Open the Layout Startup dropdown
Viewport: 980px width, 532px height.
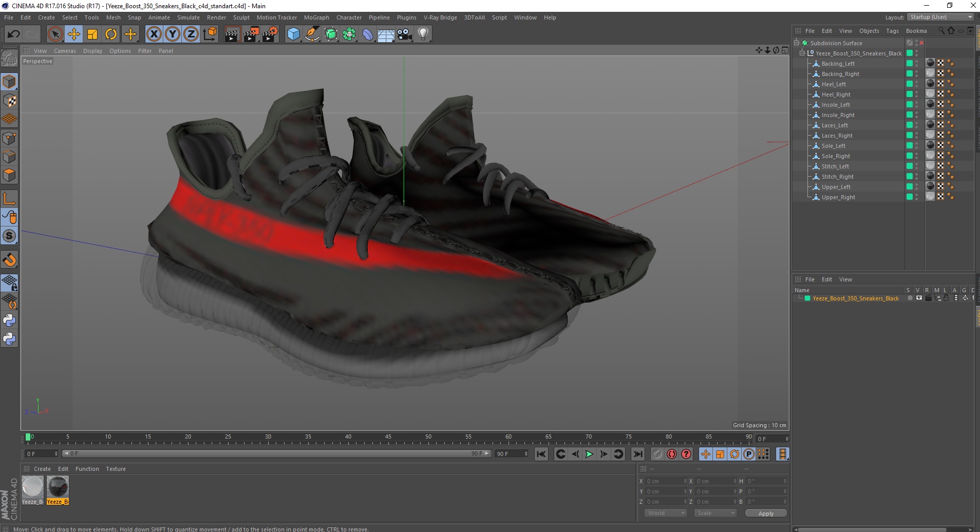click(x=940, y=17)
